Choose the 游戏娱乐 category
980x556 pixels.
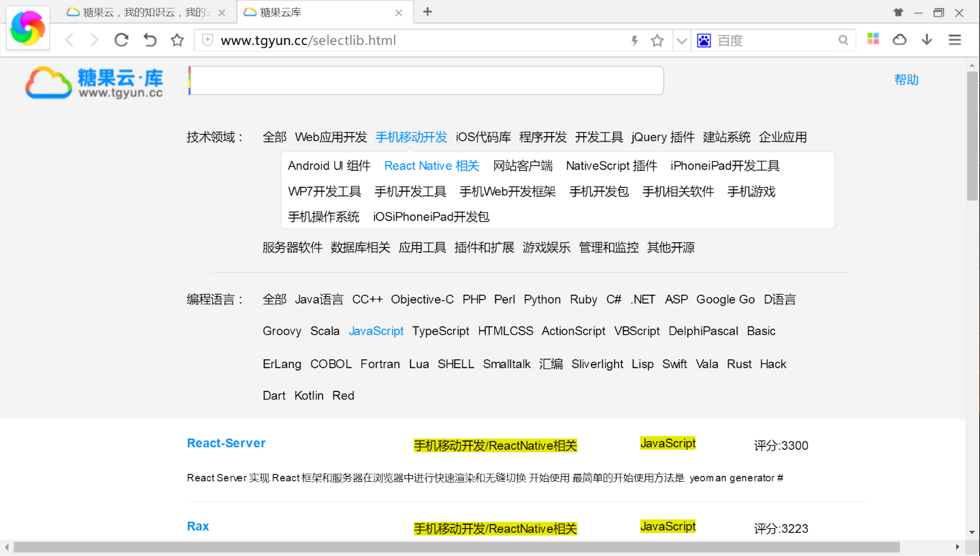tap(546, 247)
